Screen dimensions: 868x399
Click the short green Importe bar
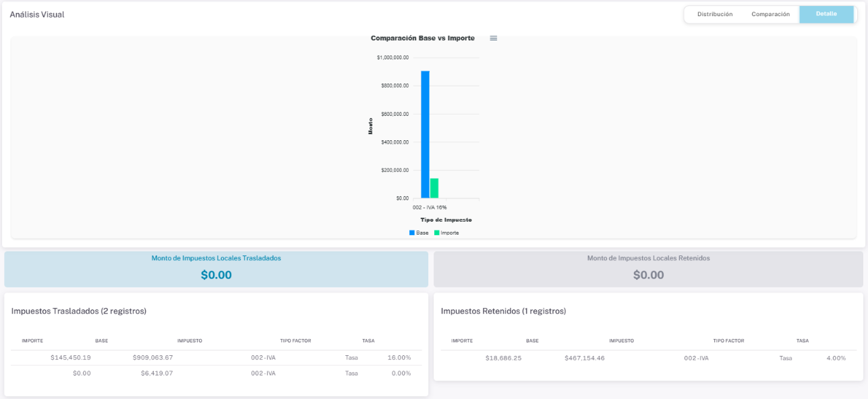point(434,188)
